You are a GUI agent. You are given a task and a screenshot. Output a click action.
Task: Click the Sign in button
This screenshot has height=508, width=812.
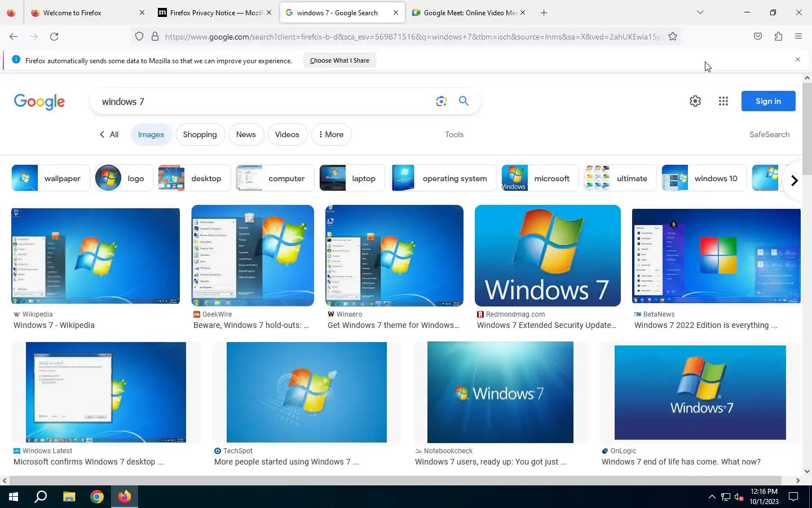tap(768, 101)
